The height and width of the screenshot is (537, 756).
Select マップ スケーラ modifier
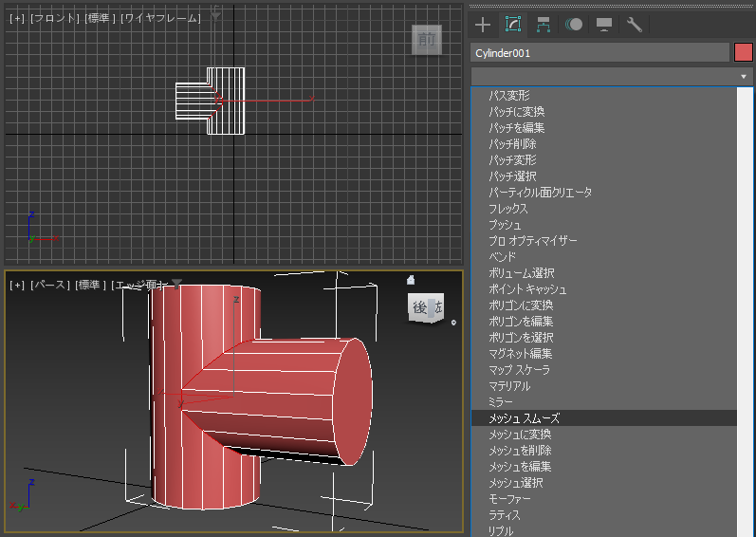(x=603, y=370)
